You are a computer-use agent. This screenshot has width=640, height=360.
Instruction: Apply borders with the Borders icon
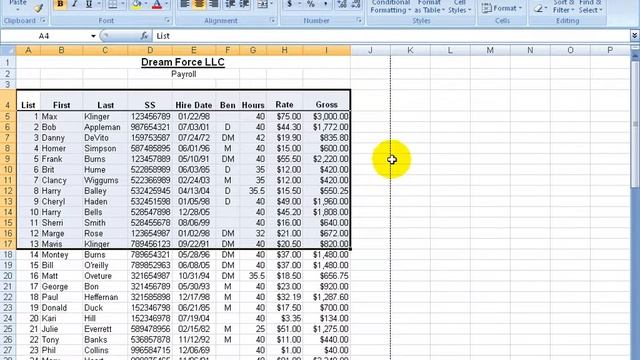[112, 4]
